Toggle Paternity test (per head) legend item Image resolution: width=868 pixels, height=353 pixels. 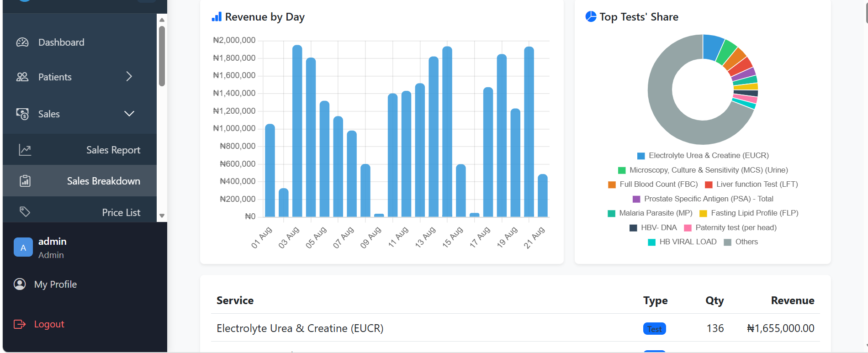[730, 228]
